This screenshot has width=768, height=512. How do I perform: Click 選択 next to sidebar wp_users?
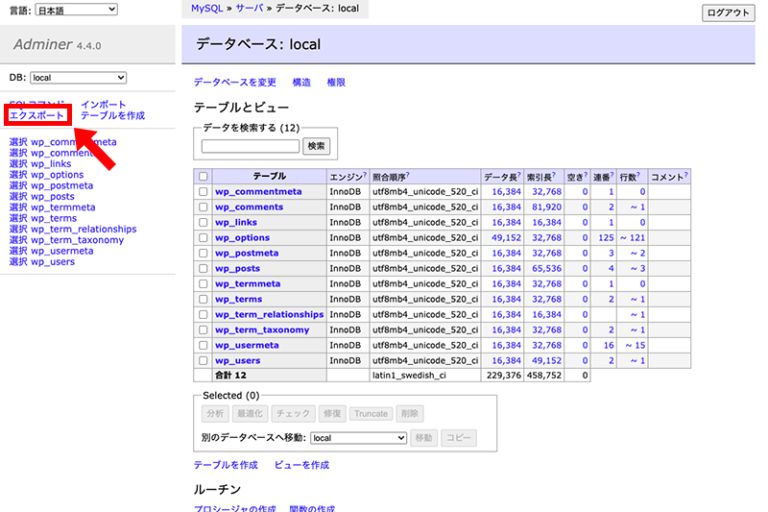[x=18, y=262]
